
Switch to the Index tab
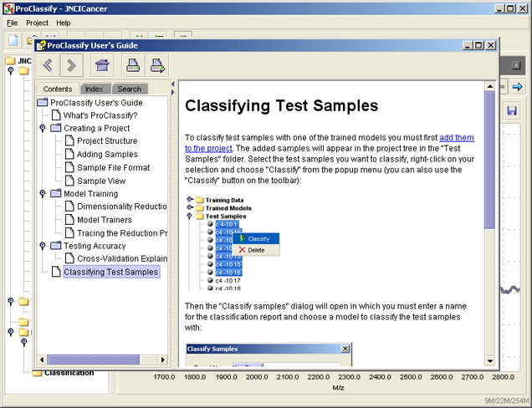tap(94, 89)
